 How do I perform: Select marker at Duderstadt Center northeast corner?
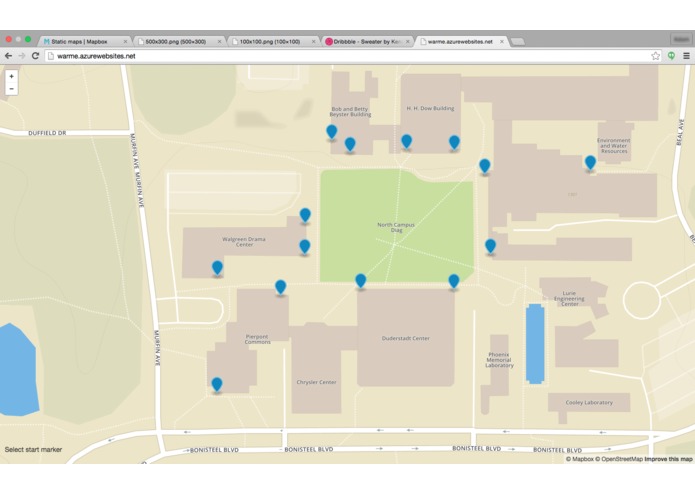pyautogui.click(x=454, y=281)
